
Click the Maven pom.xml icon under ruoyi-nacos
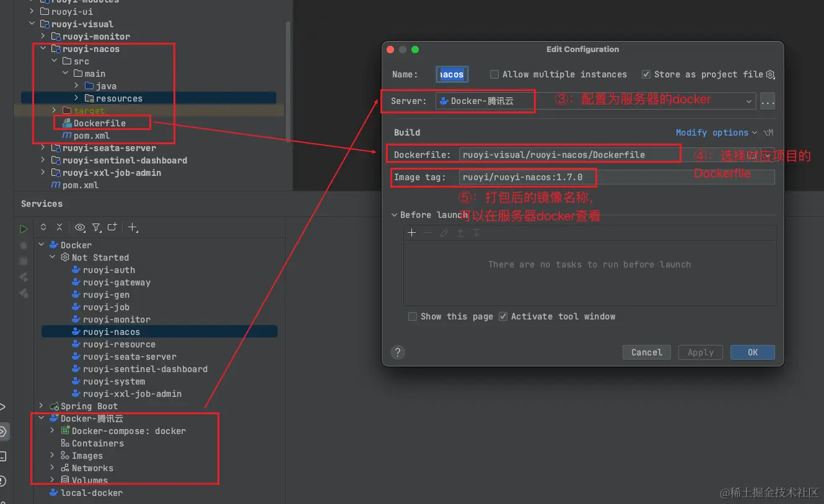point(67,136)
